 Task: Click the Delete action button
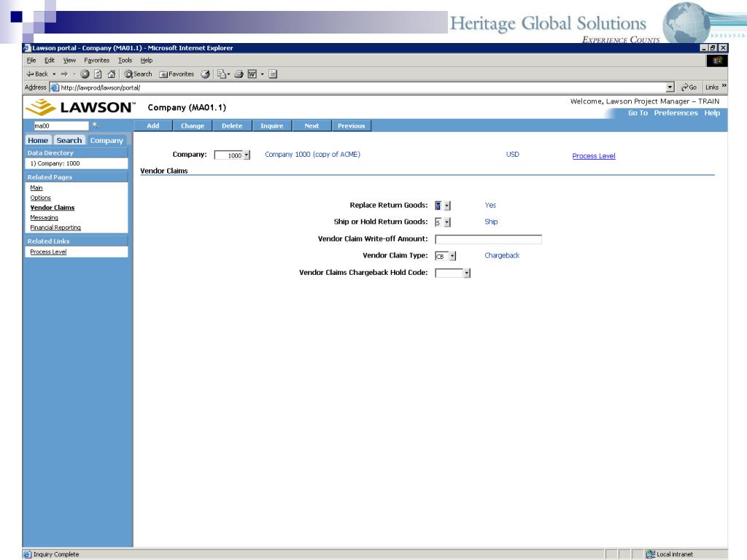coord(232,125)
